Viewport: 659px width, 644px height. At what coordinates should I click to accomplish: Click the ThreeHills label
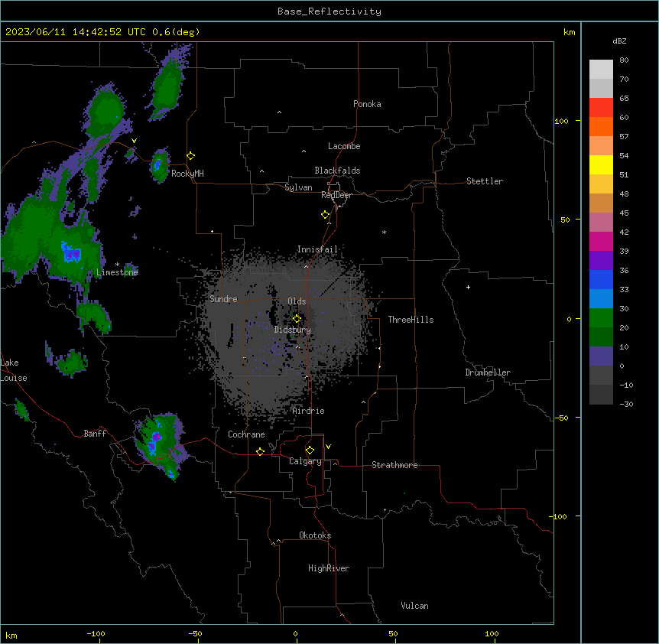tap(411, 320)
